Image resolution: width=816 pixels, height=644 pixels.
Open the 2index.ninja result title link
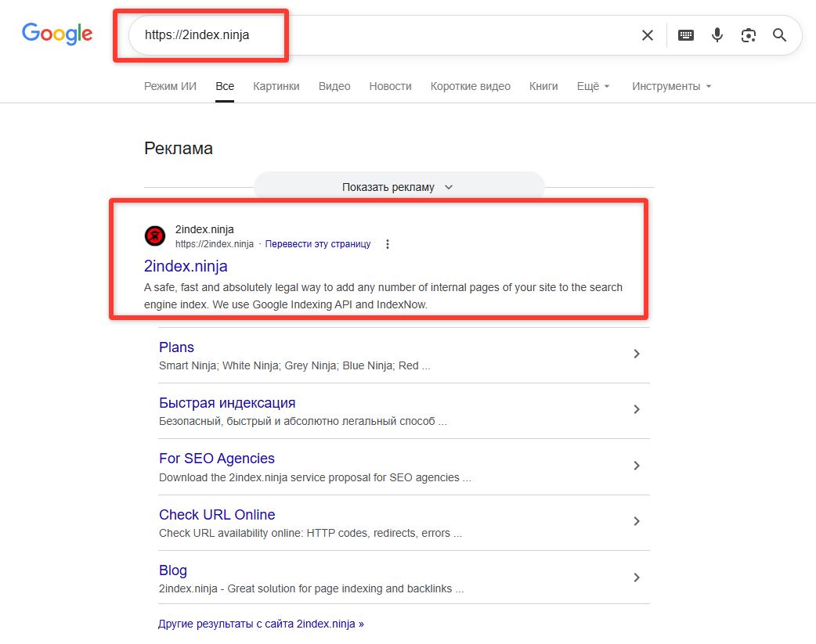[186, 266]
